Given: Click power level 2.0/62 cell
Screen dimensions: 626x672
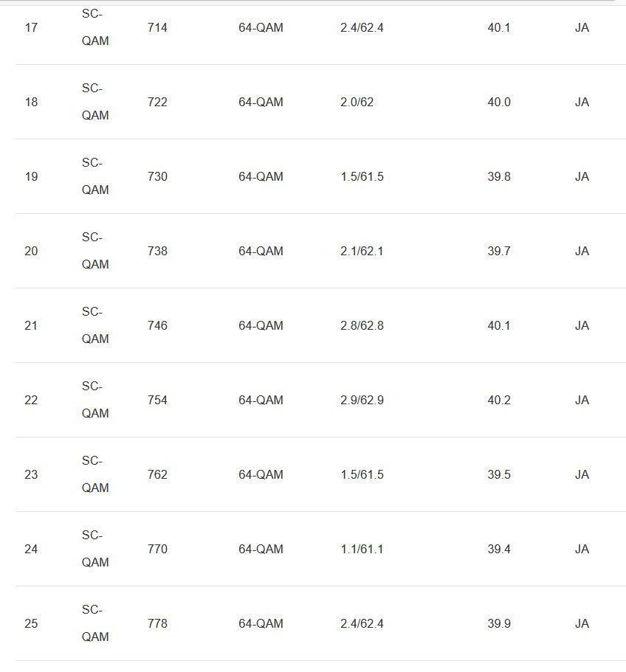Looking at the screenshot, I should (x=357, y=103).
